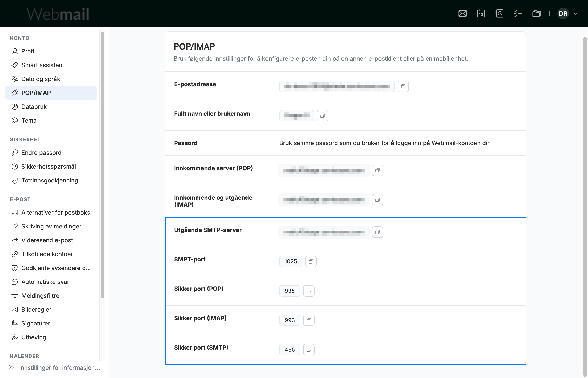
Task: Click the Webmail logo
Action: coord(58,14)
